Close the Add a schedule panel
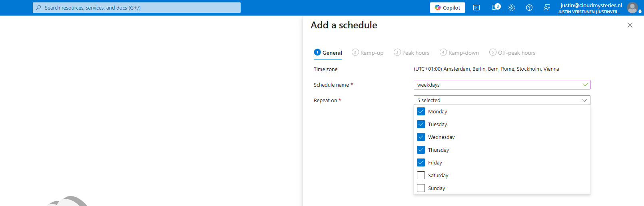 pos(630,25)
